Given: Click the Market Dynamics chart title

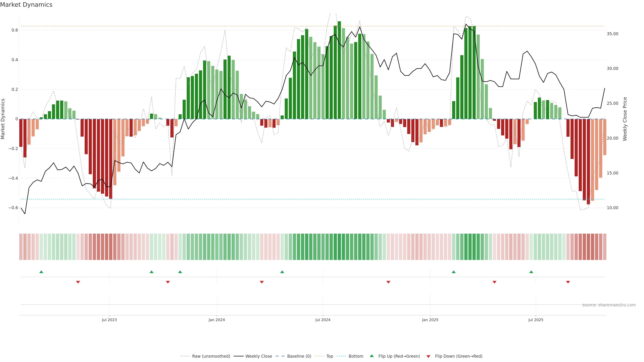Looking at the screenshot, I should 26,5.
